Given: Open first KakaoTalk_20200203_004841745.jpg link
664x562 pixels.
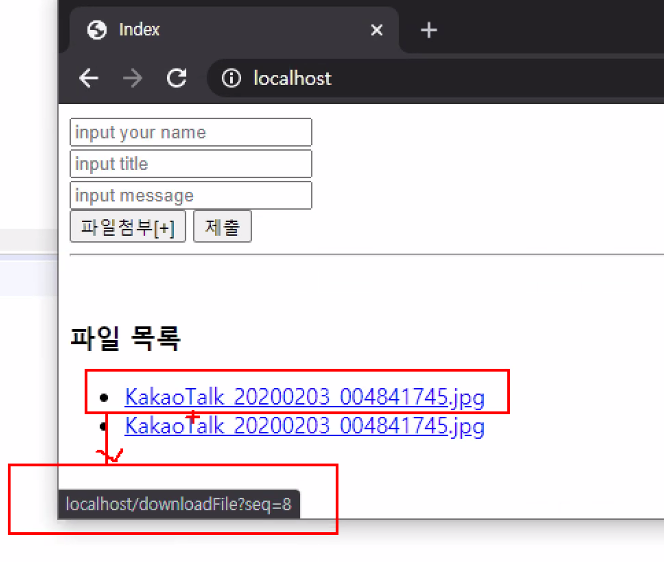Looking at the screenshot, I should coord(305,397).
